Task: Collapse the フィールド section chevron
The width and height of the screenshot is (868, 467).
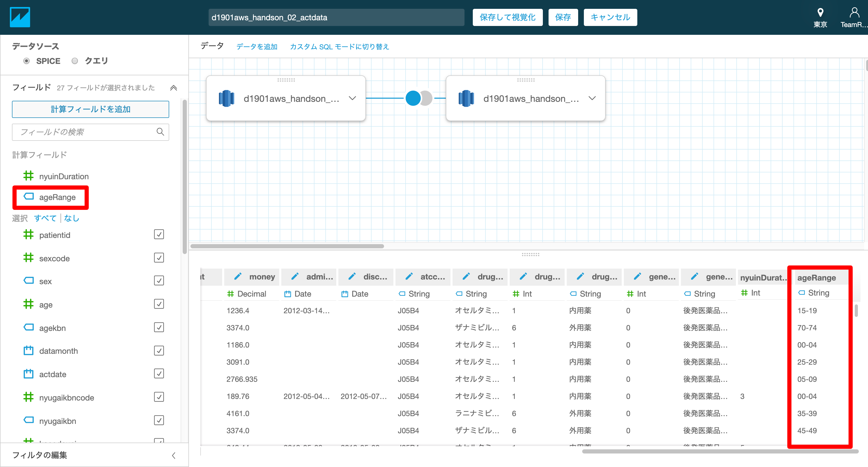Action: [174, 88]
